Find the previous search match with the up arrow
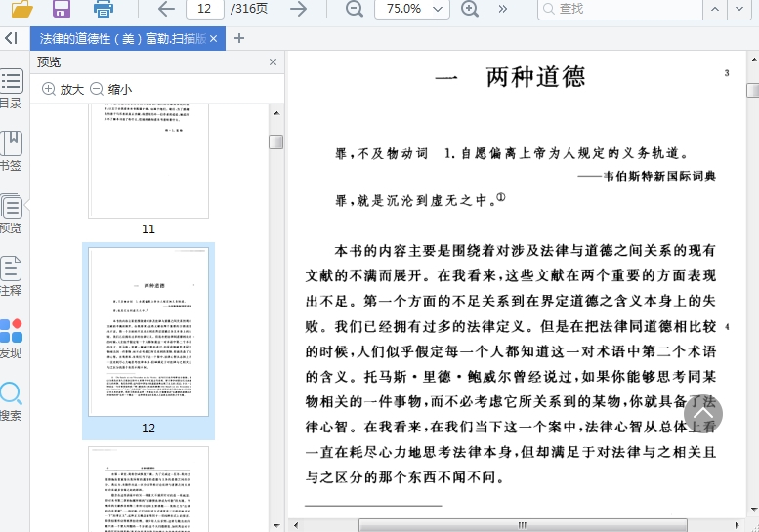 pos(715,9)
